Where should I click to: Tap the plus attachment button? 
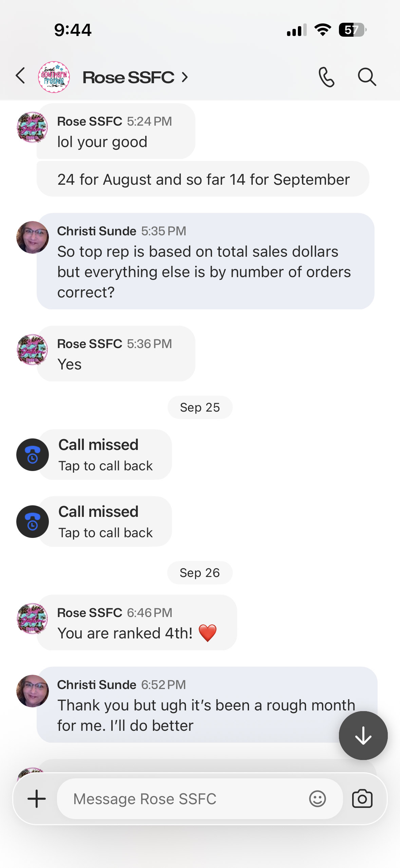click(x=37, y=799)
